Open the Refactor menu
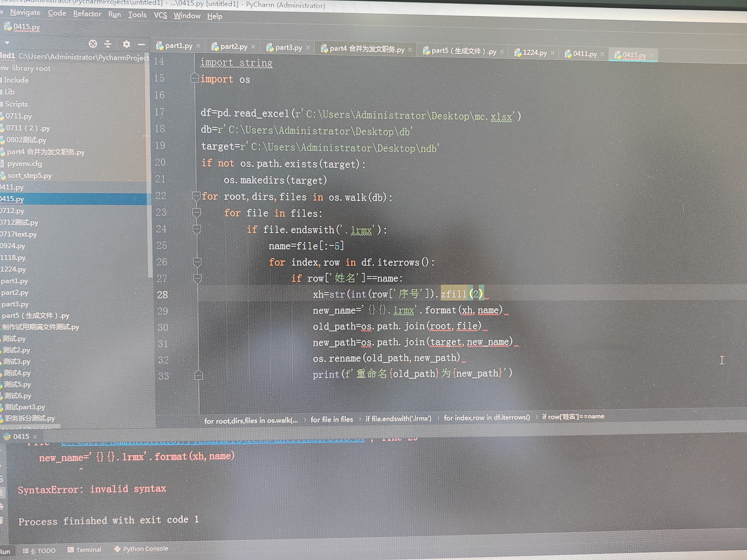The height and width of the screenshot is (560, 747). coord(87,14)
